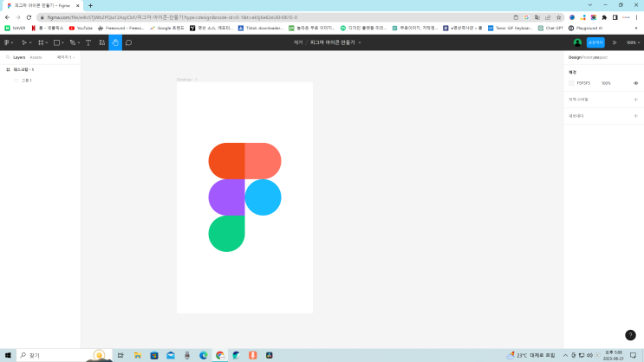The width and height of the screenshot is (644, 362).
Task: Switch to the Inspect tab
Action: [602, 57]
